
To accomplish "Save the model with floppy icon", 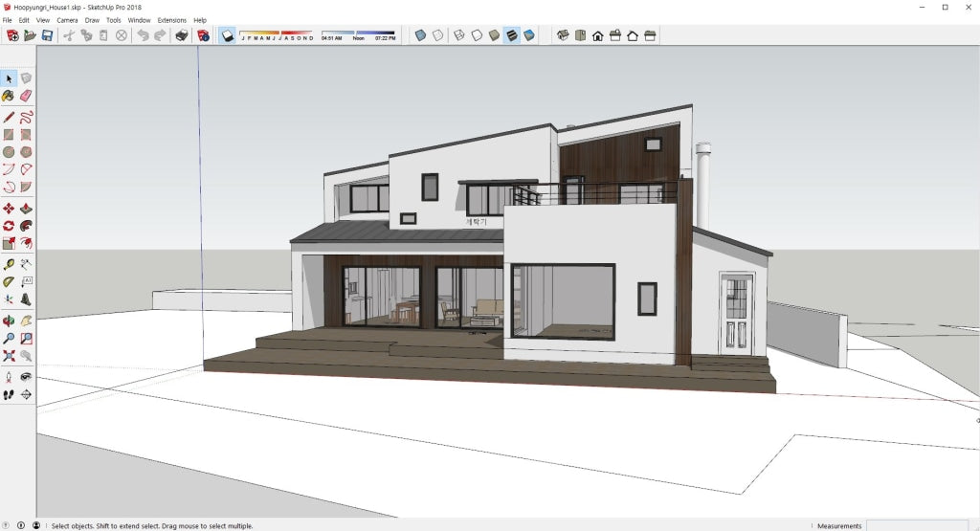I will coord(47,35).
